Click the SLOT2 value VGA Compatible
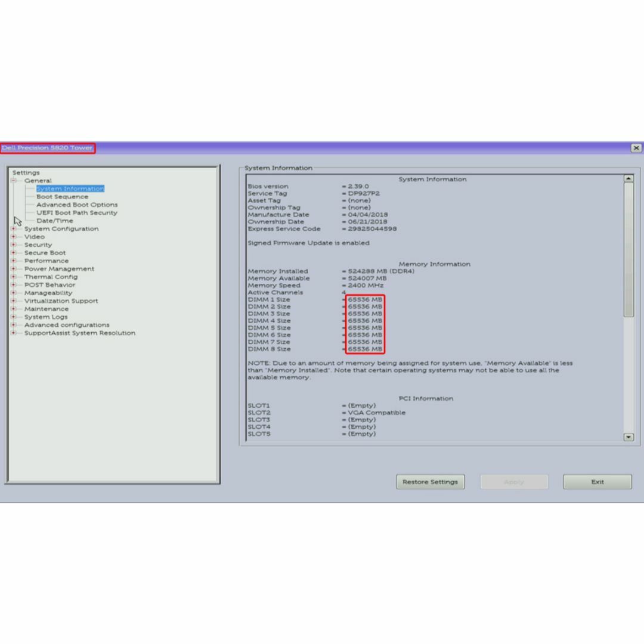The height and width of the screenshot is (644, 644). pyautogui.click(x=377, y=413)
